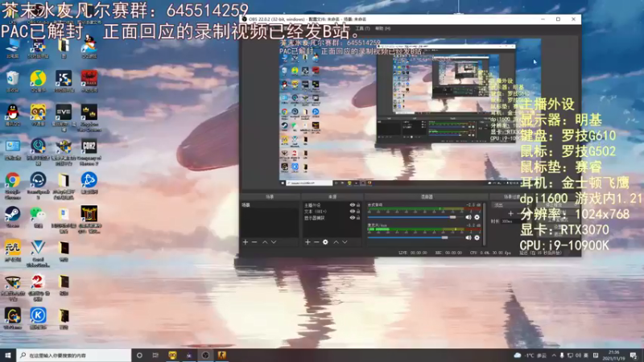Open the weather widget on taskbar
644x362 pixels.
tap(530, 356)
